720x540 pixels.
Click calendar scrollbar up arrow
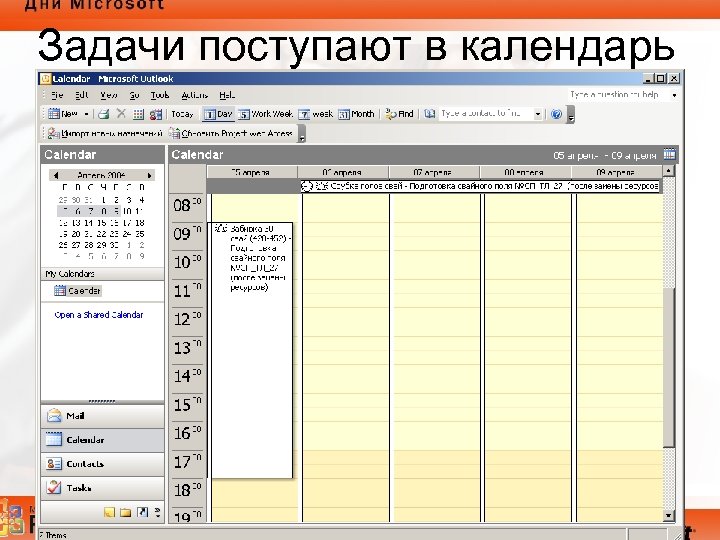[x=669, y=171]
